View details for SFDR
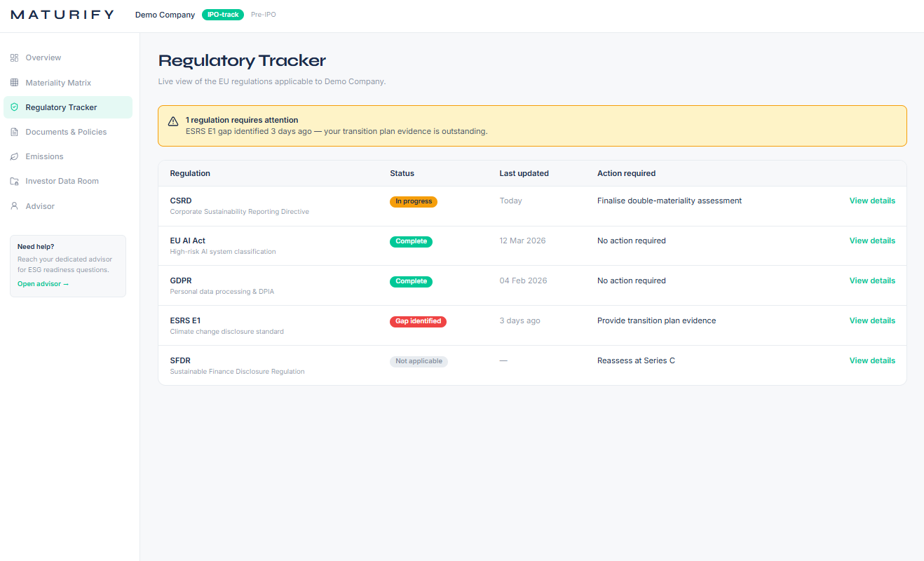This screenshot has height=561, width=924. [872, 360]
